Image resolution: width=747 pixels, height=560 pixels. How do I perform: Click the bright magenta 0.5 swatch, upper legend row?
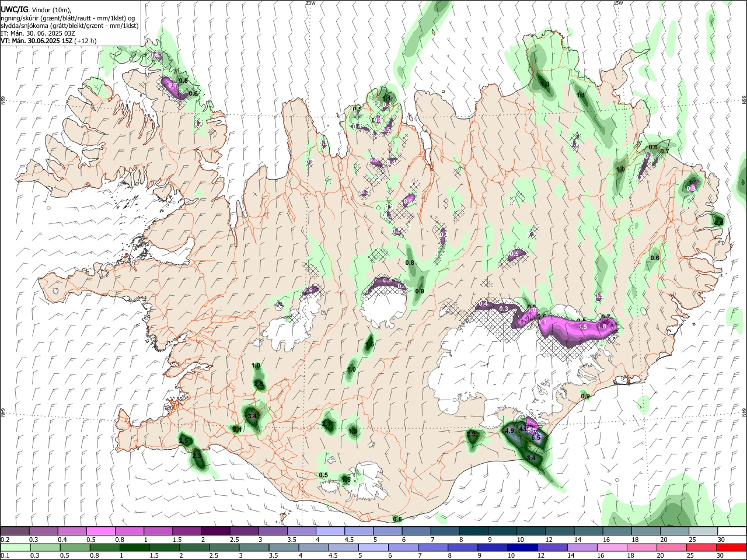[x=101, y=531]
